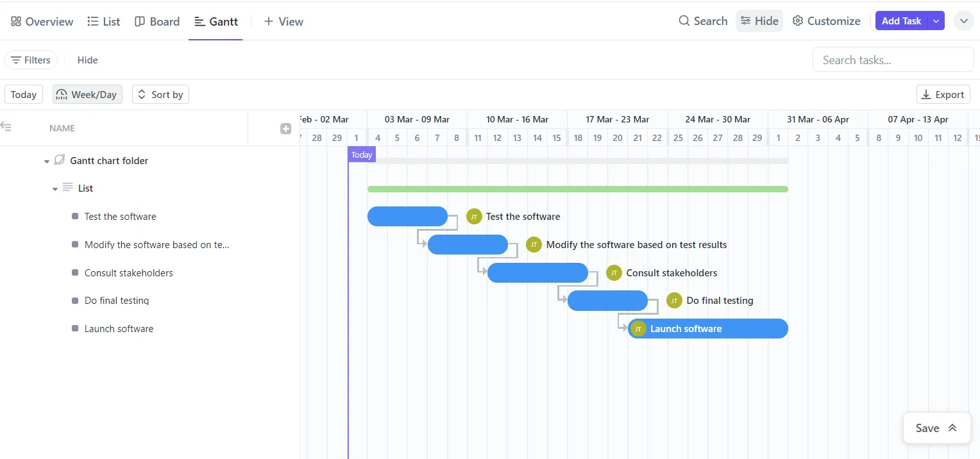This screenshot has width=980, height=459.
Task: Click the Add Task button
Action: pyautogui.click(x=901, y=21)
